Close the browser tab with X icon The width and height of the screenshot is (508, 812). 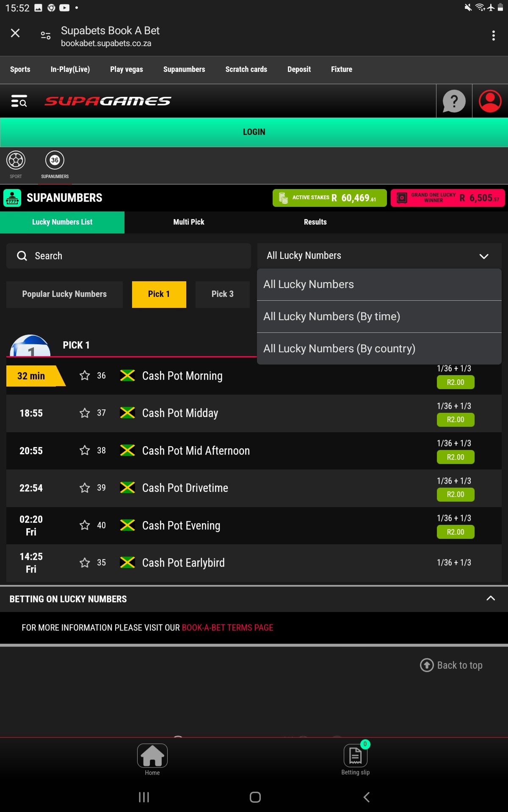(15, 33)
